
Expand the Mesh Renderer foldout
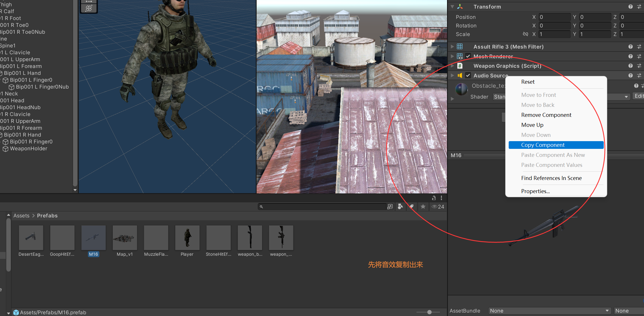click(452, 56)
